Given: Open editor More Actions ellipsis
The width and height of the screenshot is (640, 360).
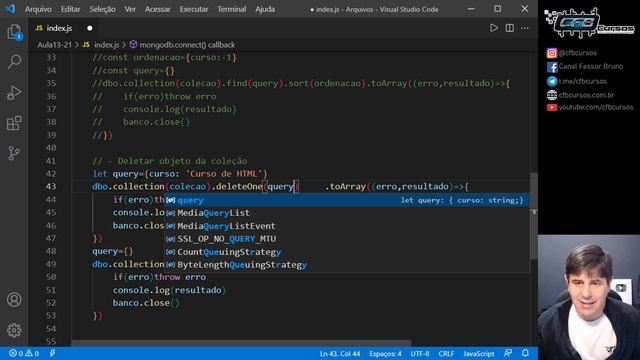Looking at the screenshot, I should 525,28.
